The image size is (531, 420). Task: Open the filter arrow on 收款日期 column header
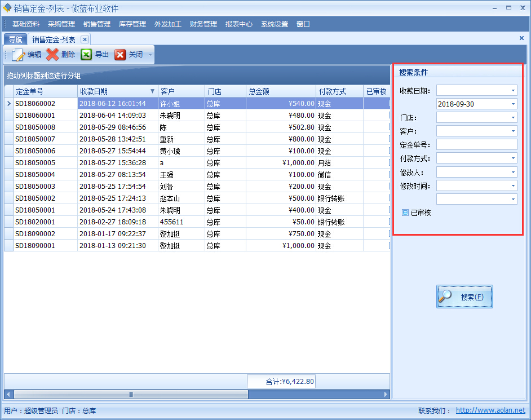pos(153,91)
